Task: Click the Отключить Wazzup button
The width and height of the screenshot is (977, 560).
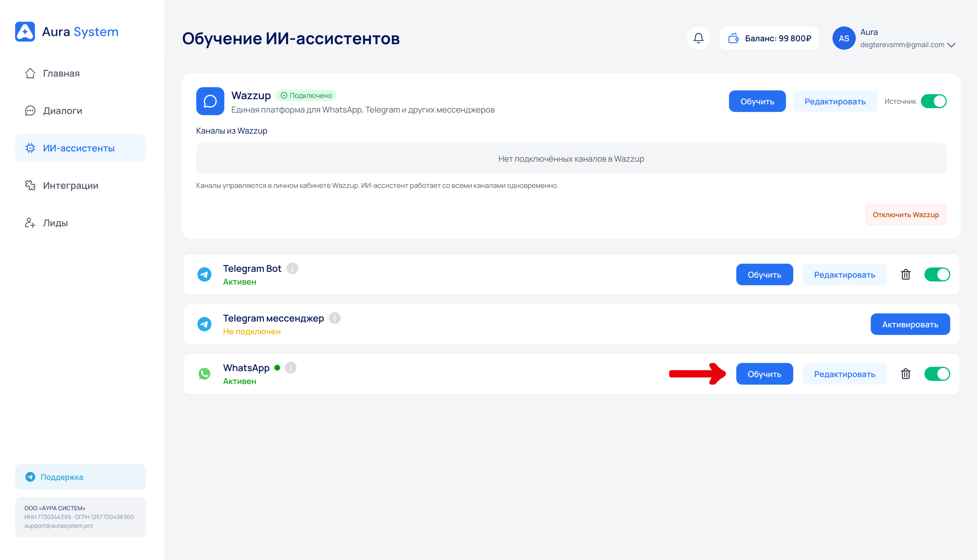Action: click(905, 215)
